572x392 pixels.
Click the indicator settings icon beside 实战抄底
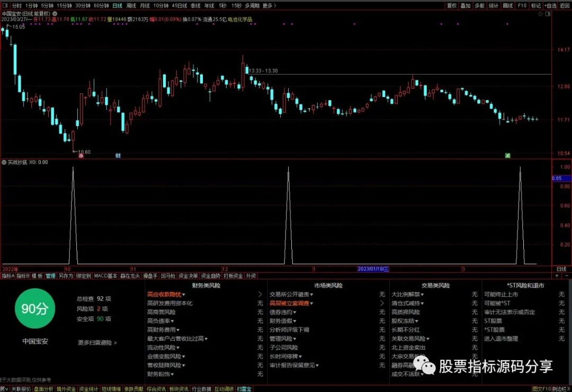coord(4,163)
